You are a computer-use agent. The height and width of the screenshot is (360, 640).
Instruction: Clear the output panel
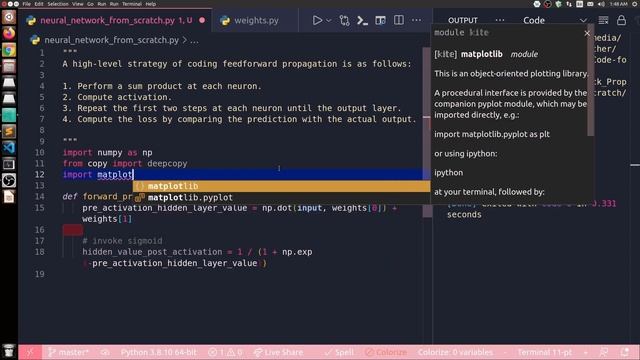pos(603,20)
